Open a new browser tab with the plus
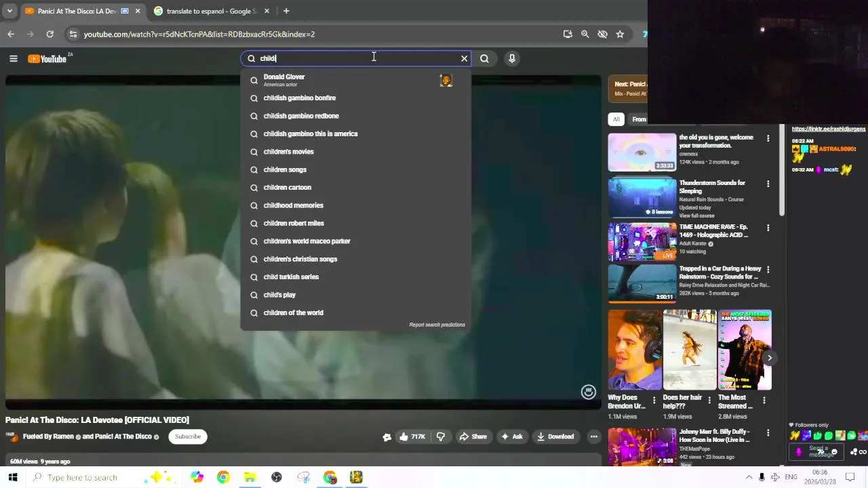 tap(286, 11)
